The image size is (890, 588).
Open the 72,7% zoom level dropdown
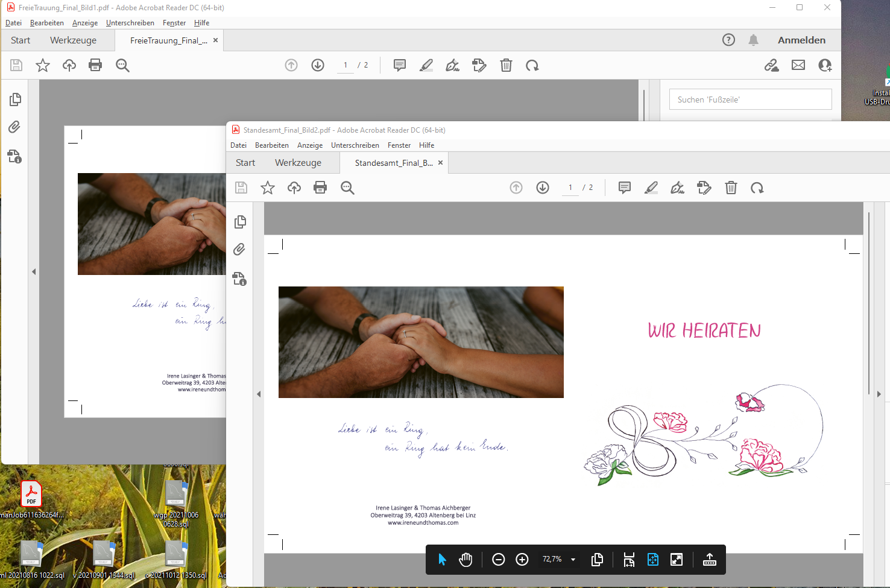573,560
